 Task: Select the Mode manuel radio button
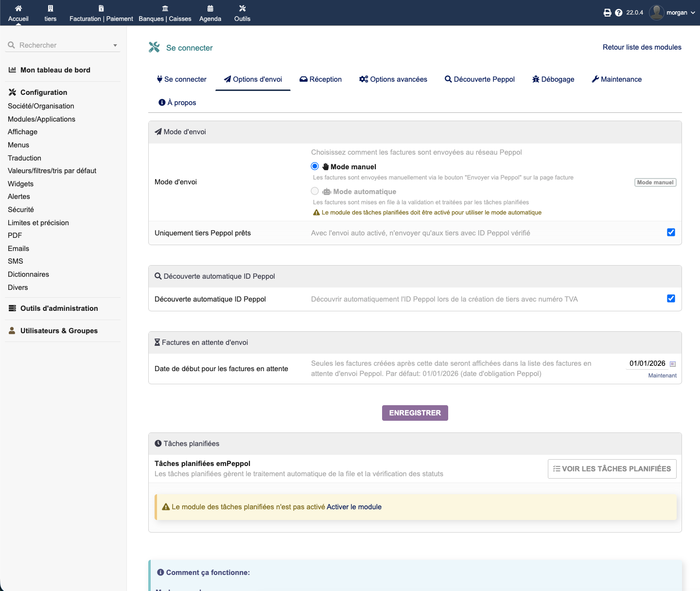pyautogui.click(x=315, y=166)
